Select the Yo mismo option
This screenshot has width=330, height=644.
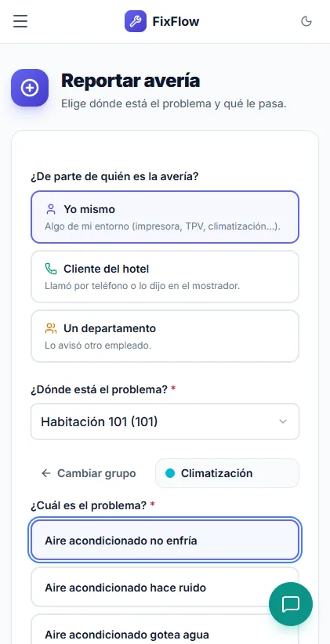click(x=165, y=217)
